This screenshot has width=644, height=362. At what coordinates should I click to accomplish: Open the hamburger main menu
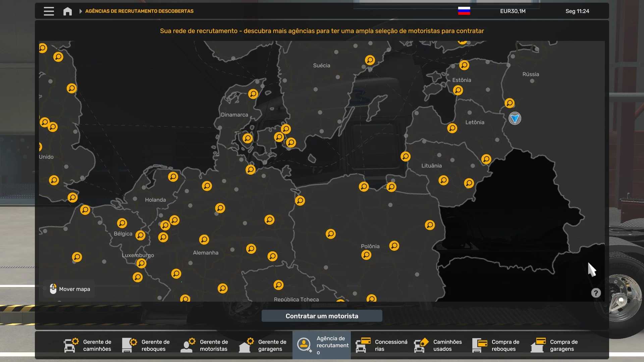49,11
